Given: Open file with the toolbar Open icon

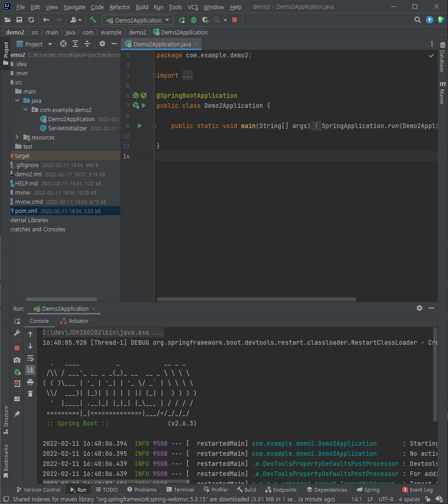Looking at the screenshot, I should coord(7,20).
